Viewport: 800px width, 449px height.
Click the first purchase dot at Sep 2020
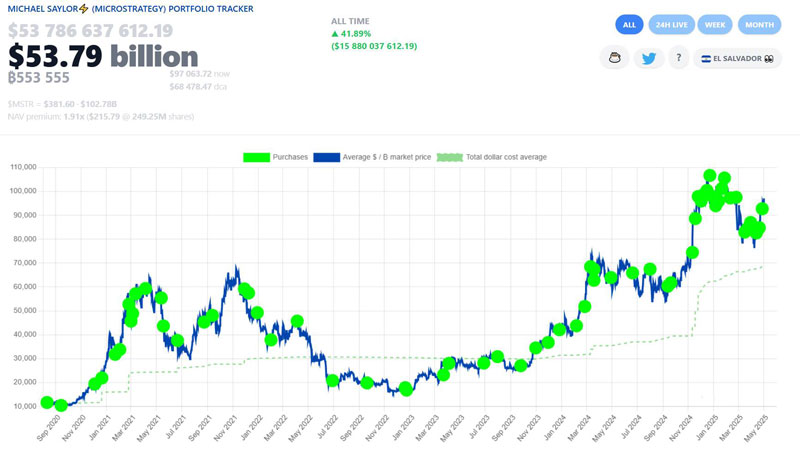pos(47,403)
